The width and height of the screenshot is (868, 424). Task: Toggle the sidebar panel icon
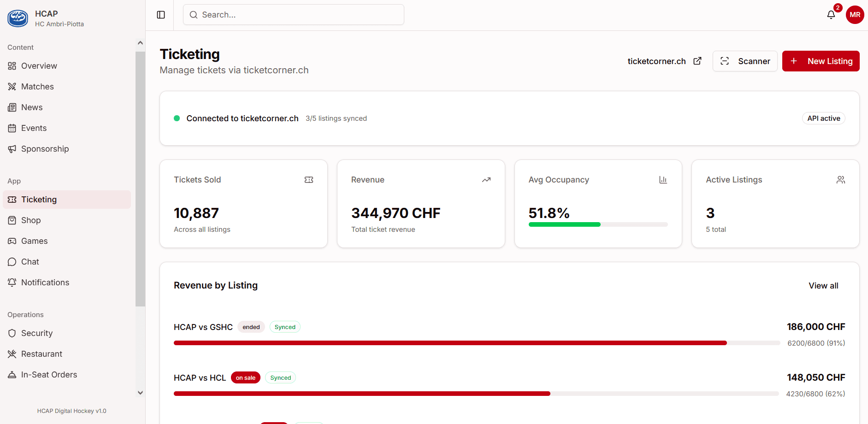(161, 15)
